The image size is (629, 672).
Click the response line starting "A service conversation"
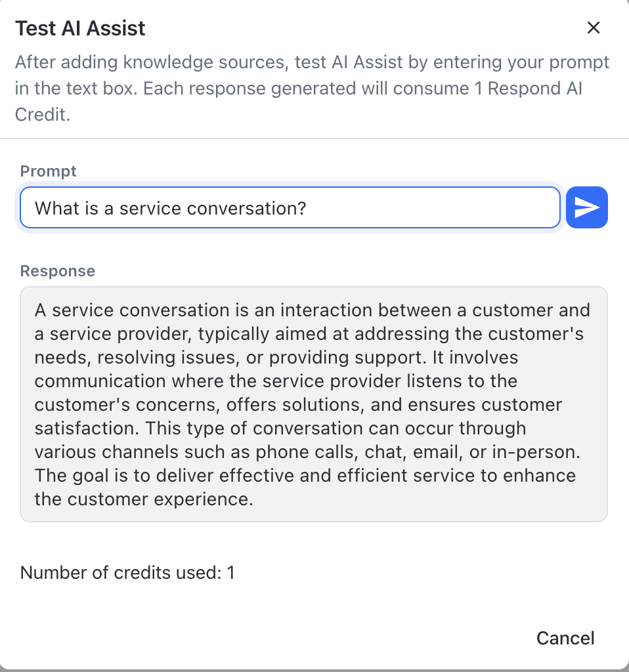(x=312, y=310)
